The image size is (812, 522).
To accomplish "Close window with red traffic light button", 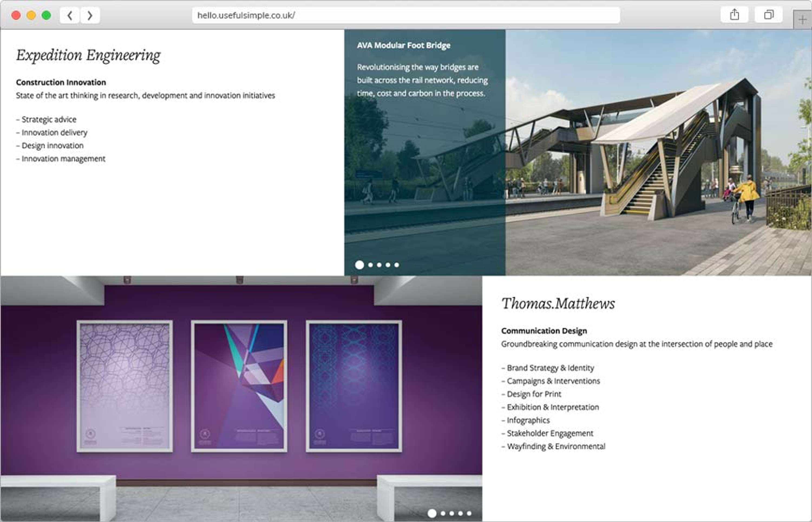I will point(16,15).
